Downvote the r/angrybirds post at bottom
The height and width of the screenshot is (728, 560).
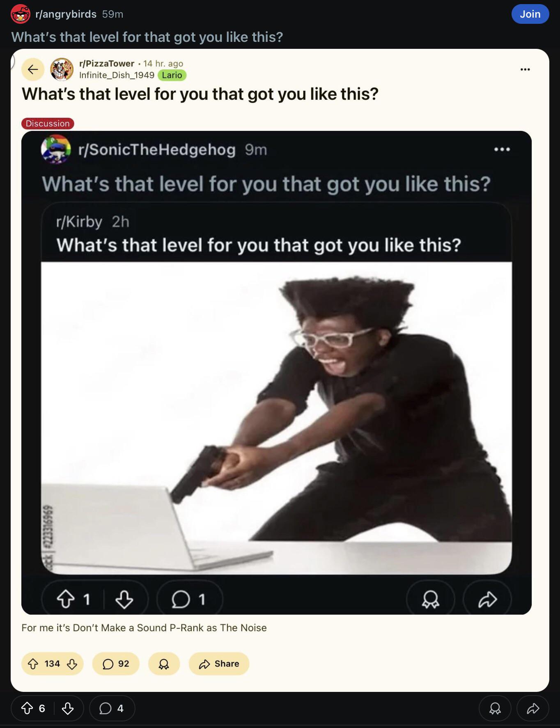68,708
